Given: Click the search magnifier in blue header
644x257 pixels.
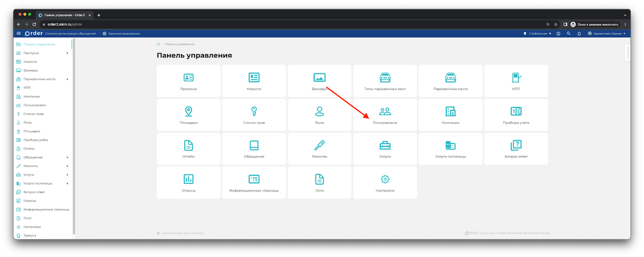Looking at the screenshot, I should tap(568, 33).
